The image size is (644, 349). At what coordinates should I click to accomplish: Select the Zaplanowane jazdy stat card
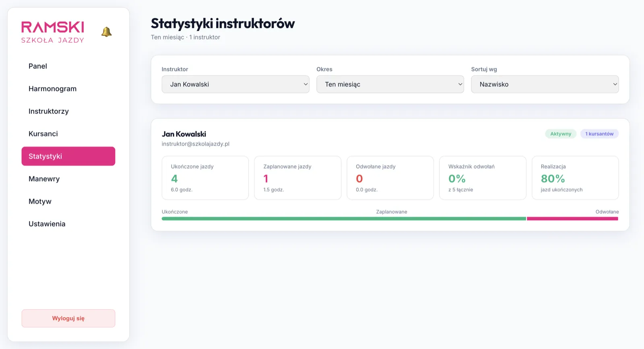pos(298,178)
